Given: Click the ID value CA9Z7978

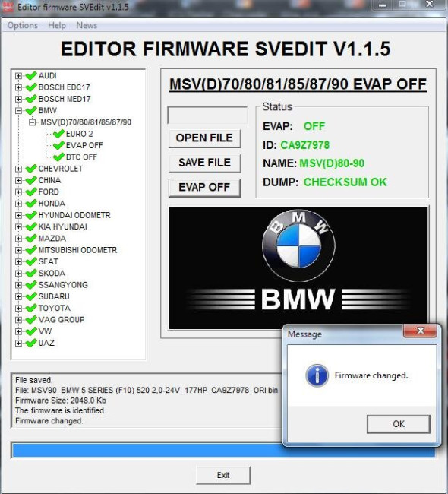Looking at the screenshot, I should click(x=304, y=145).
